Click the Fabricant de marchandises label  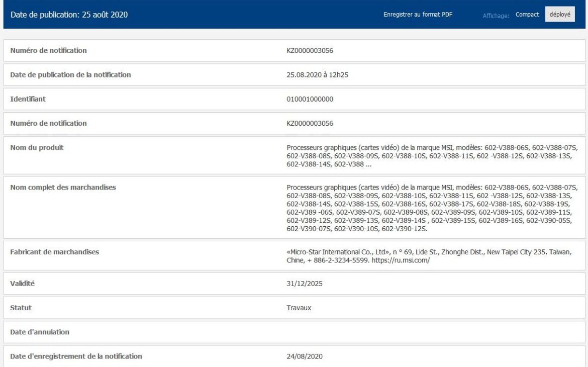click(54, 252)
